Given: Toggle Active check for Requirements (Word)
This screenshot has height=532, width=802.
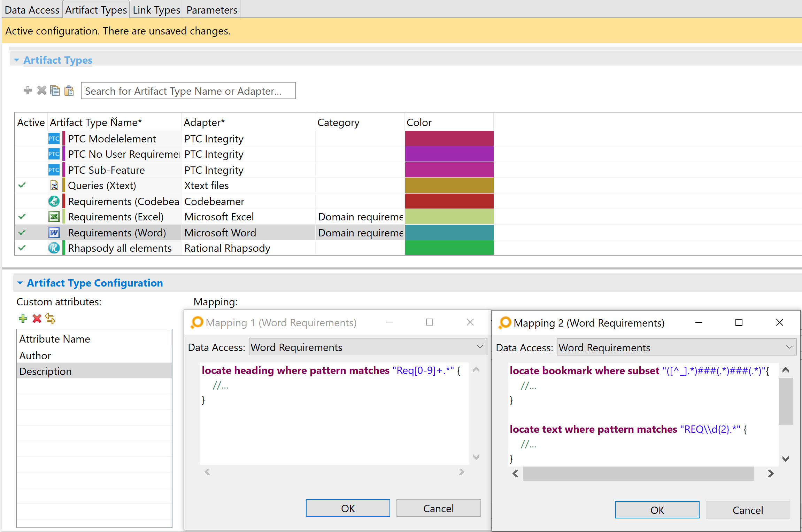Looking at the screenshot, I should (x=22, y=232).
